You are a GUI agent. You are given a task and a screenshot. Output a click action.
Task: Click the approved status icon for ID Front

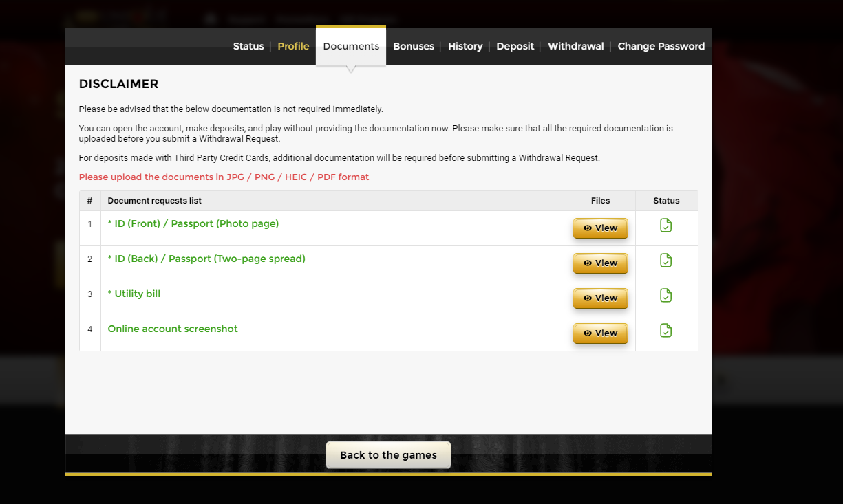click(665, 226)
